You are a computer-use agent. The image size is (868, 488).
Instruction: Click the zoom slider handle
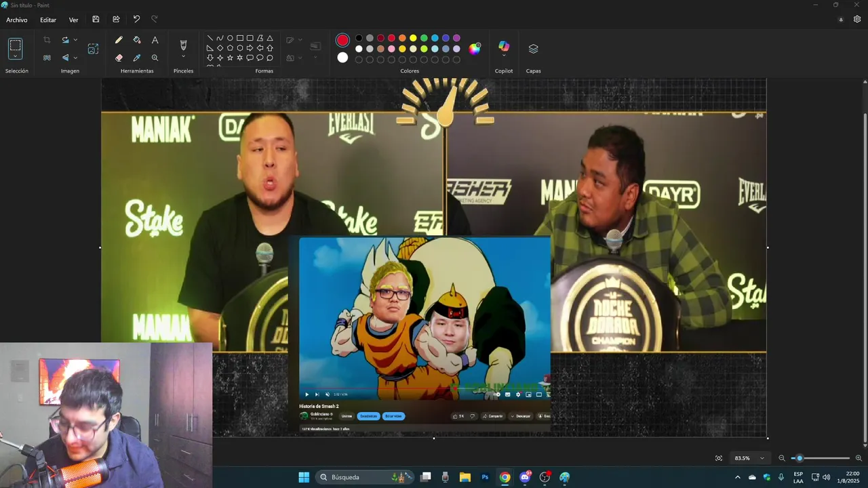coord(800,458)
